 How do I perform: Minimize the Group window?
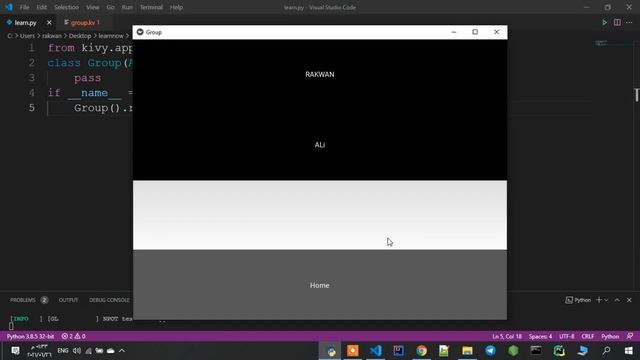[453, 32]
